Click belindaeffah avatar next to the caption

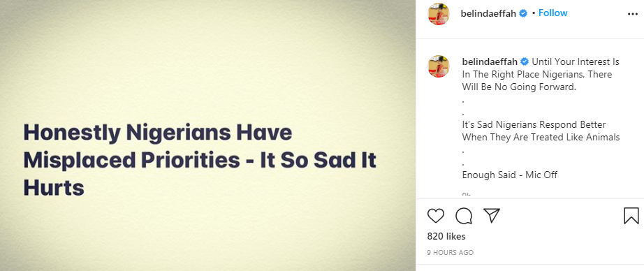click(x=439, y=66)
